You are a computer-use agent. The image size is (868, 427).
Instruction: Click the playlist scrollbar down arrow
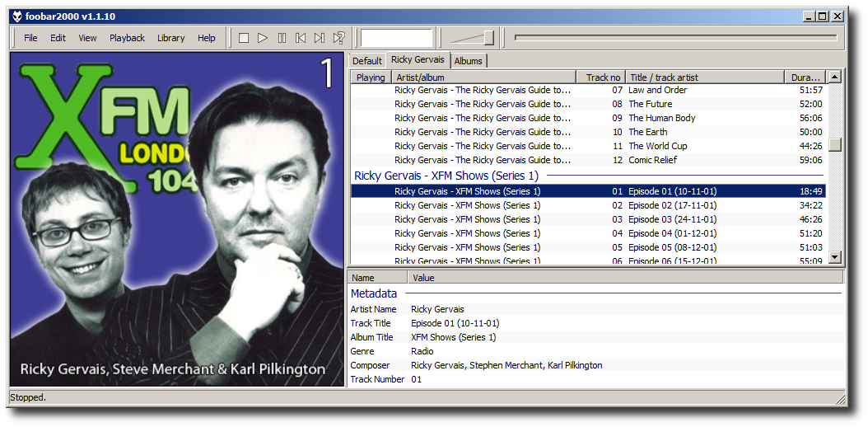click(x=835, y=257)
